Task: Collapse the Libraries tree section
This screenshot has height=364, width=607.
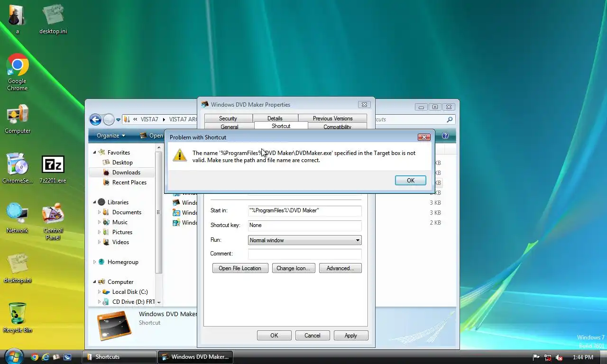Action: tap(94, 202)
